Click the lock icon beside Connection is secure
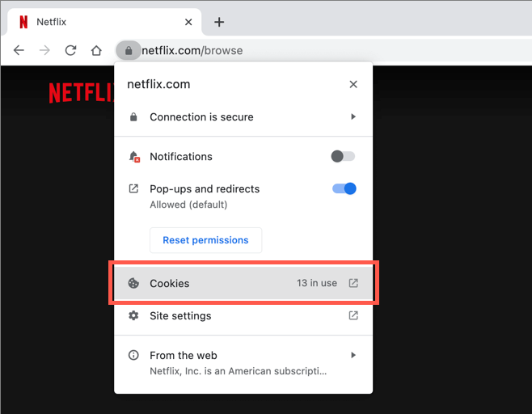 point(133,116)
